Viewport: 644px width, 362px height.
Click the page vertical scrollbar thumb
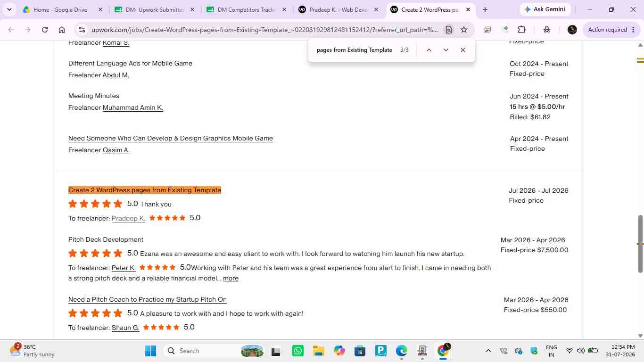click(640, 244)
